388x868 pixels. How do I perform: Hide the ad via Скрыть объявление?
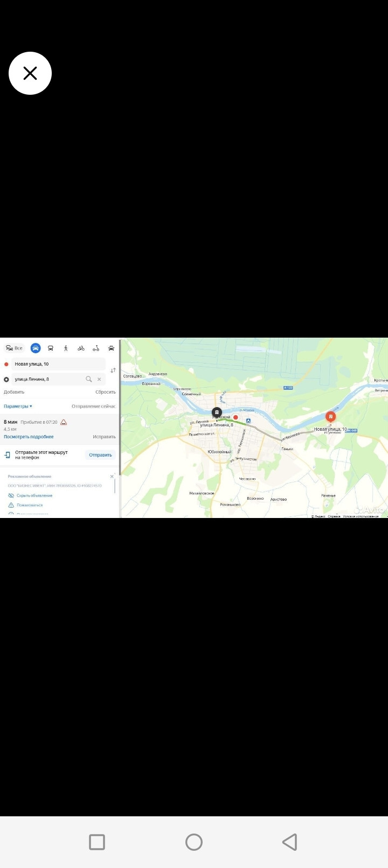click(x=34, y=495)
